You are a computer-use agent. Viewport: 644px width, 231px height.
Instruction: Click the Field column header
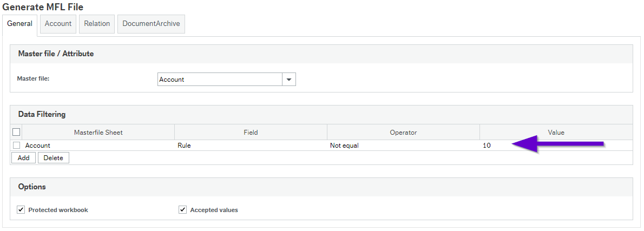pos(251,133)
